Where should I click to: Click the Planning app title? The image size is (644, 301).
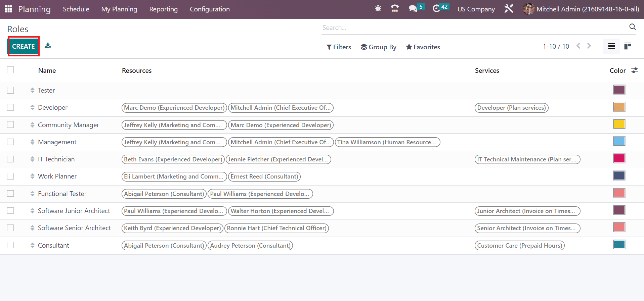tap(34, 9)
